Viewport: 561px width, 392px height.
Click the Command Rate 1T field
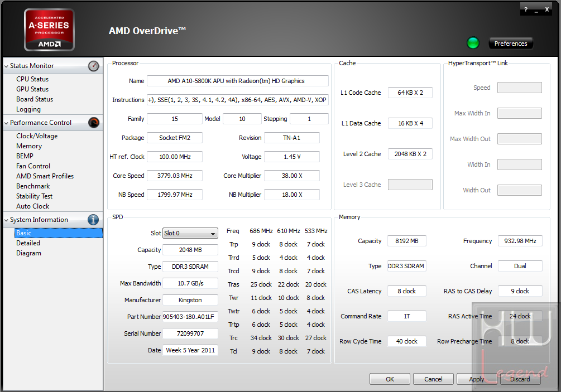[x=407, y=316]
